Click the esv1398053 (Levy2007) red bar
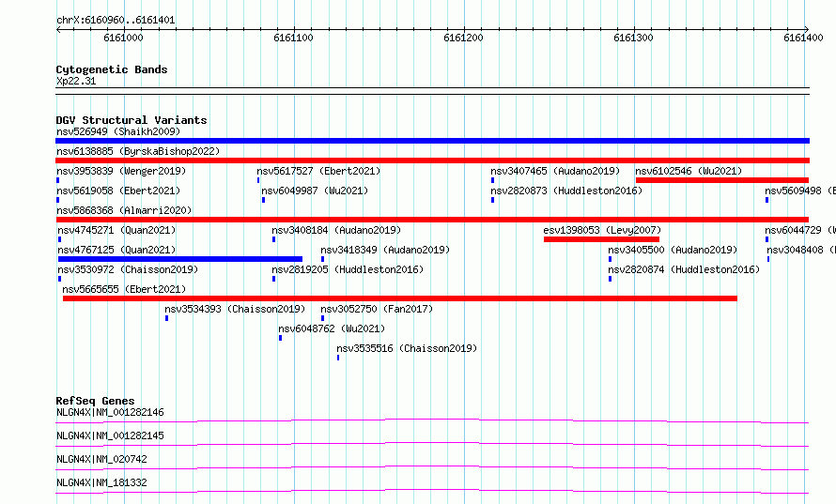The width and height of the screenshot is (836, 504). click(x=601, y=239)
